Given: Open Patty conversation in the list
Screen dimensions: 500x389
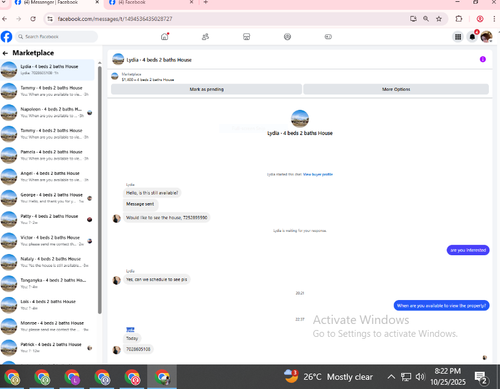Looking at the screenshot, I should tap(47, 219).
